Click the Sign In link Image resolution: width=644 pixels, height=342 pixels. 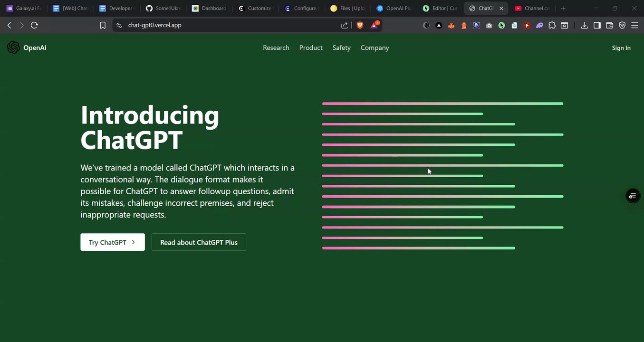pyautogui.click(x=621, y=47)
